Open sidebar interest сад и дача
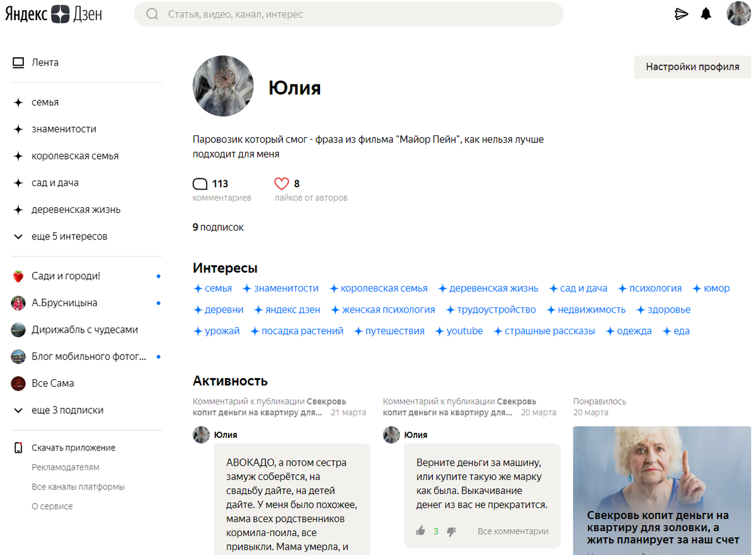Image resolution: width=756 pixels, height=555 pixels. [55, 183]
